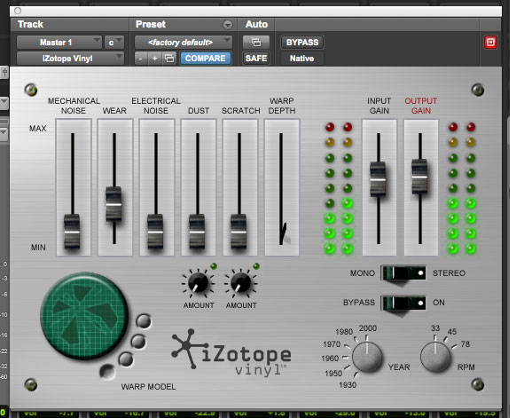This screenshot has height=418, width=532.
Task: Click the Output Gain fader handle
Action: pos(419,177)
